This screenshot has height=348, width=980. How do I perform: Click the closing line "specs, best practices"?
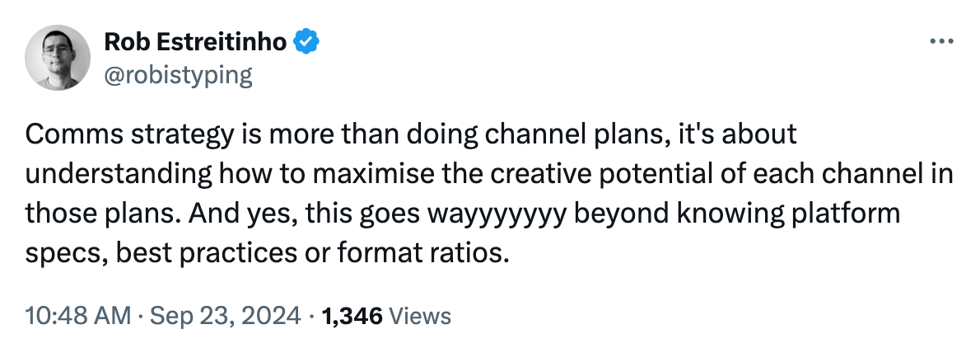point(264,255)
